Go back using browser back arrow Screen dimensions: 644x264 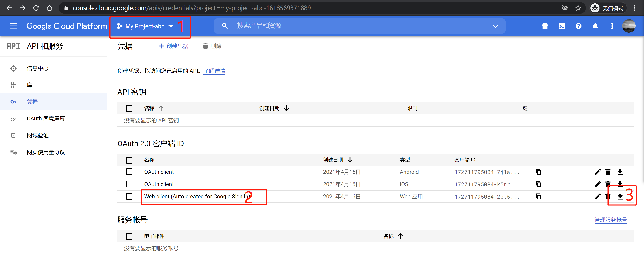pos(9,8)
